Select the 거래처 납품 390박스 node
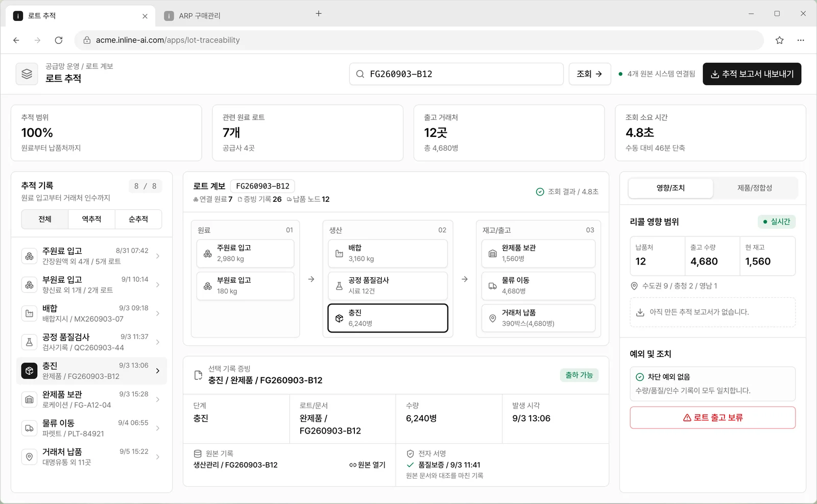Image resolution: width=817 pixels, height=504 pixels. pyautogui.click(x=538, y=318)
